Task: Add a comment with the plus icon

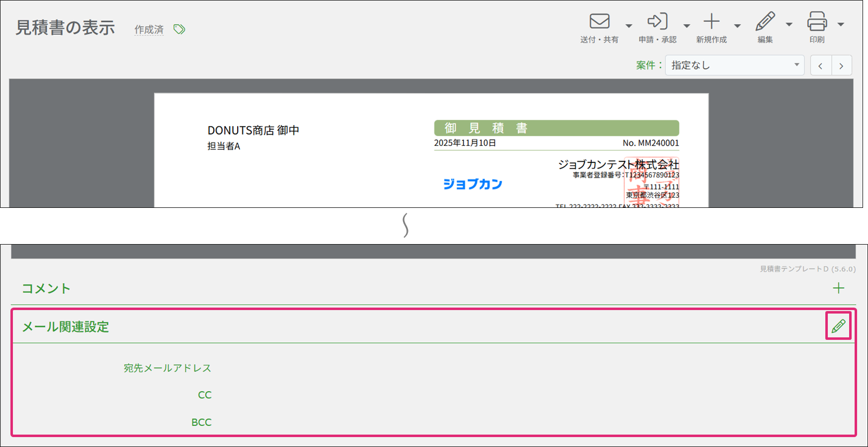Action: pyautogui.click(x=838, y=288)
